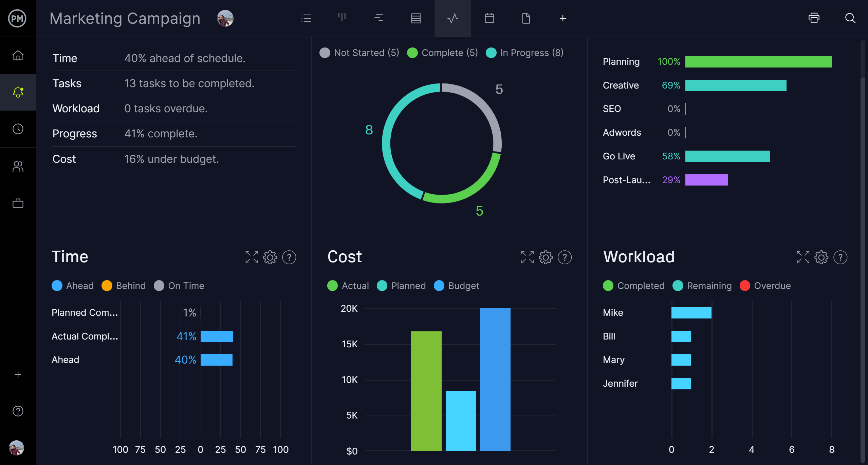The height and width of the screenshot is (465, 868).
Task: Open the calendar view icon
Action: 488,18
